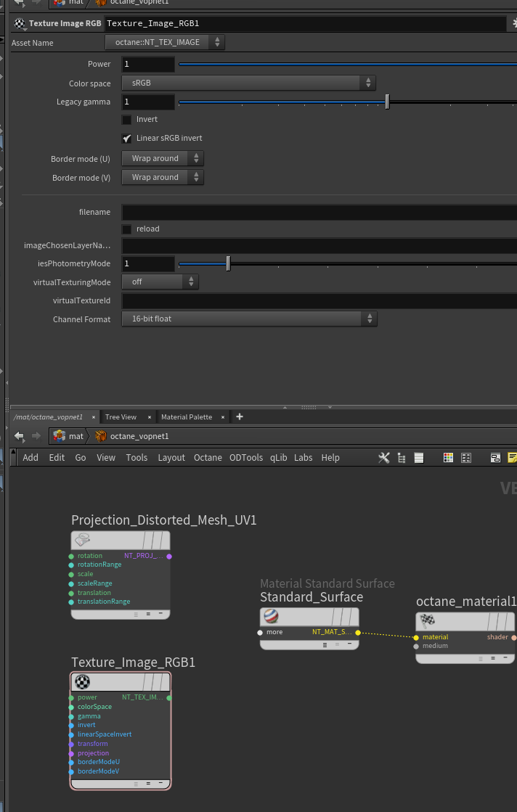Switch to list mode icon in network toolbar
Screen dimensions: 517x812
click(x=419, y=458)
